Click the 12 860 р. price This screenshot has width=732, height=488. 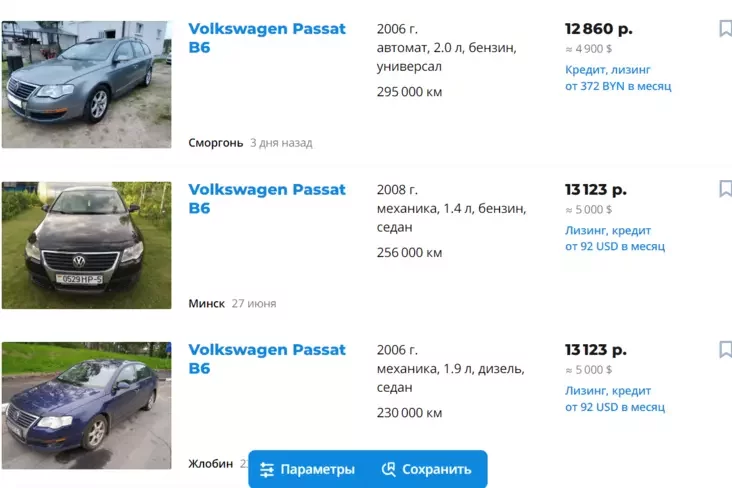598,29
